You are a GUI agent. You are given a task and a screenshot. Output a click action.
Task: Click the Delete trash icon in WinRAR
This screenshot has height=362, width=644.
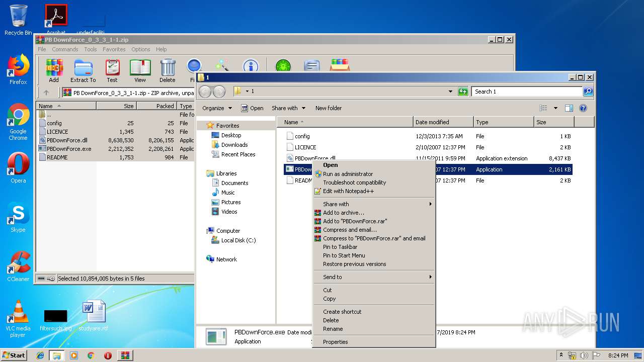pos(168,70)
